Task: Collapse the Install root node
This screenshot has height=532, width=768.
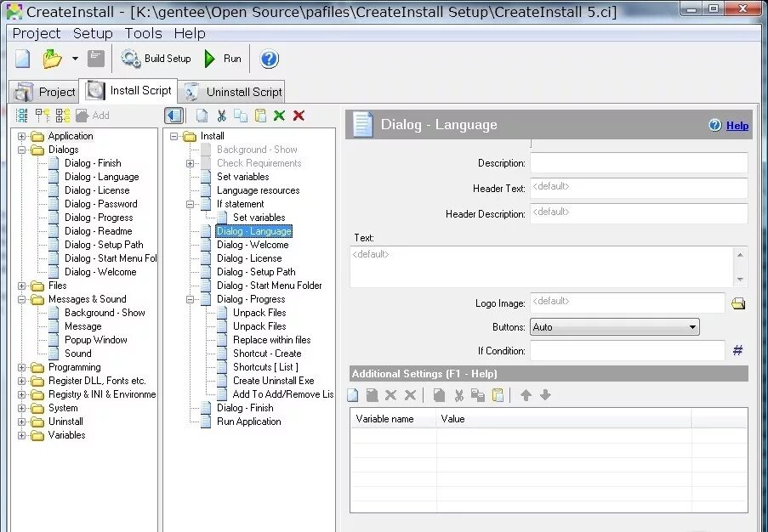Action: click(x=174, y=136)
